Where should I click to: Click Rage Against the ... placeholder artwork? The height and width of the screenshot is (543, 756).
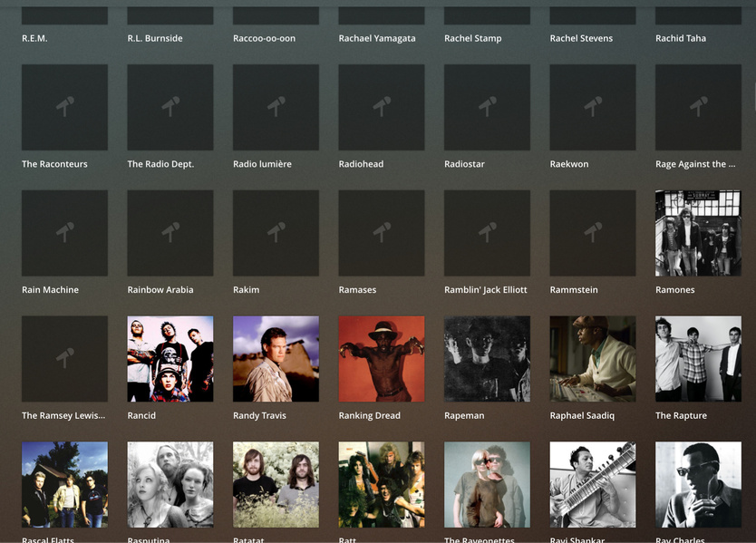[x=698, y=108]
